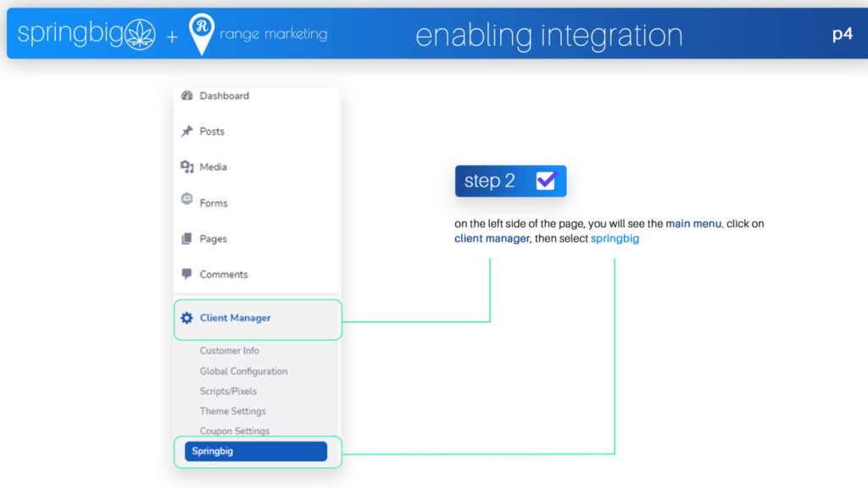Click the Posts pushpin icon
The height and width of the screenshot is (489, 868).
[187, 131]
